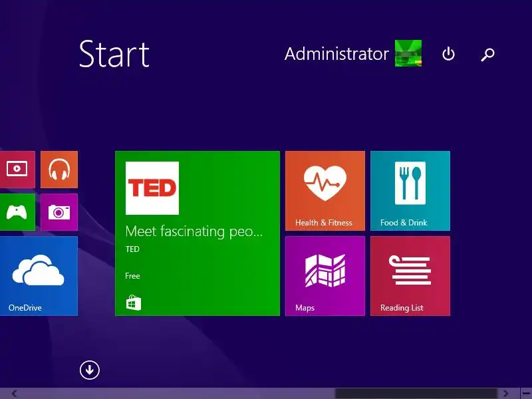Open the Camera tile
The height and width of the screenshot is (399, 532).
[x=59, y=212]
